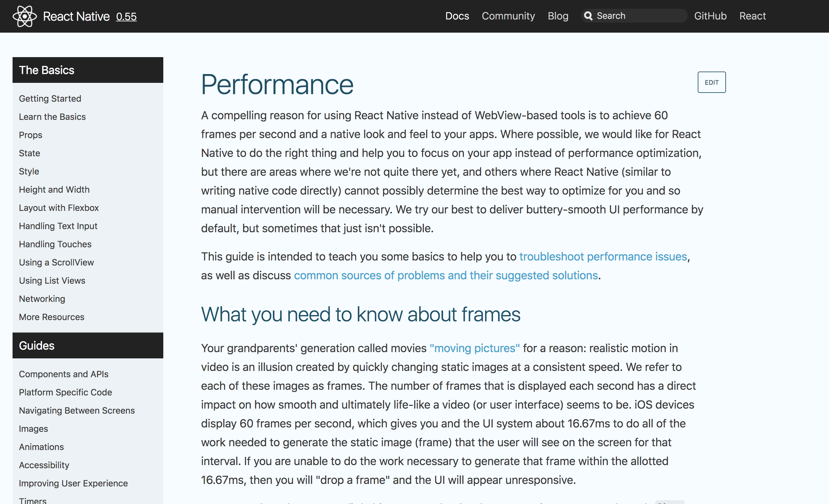Open Platform Specific Code guide
The image size is (829, 504).
point(65,392)
